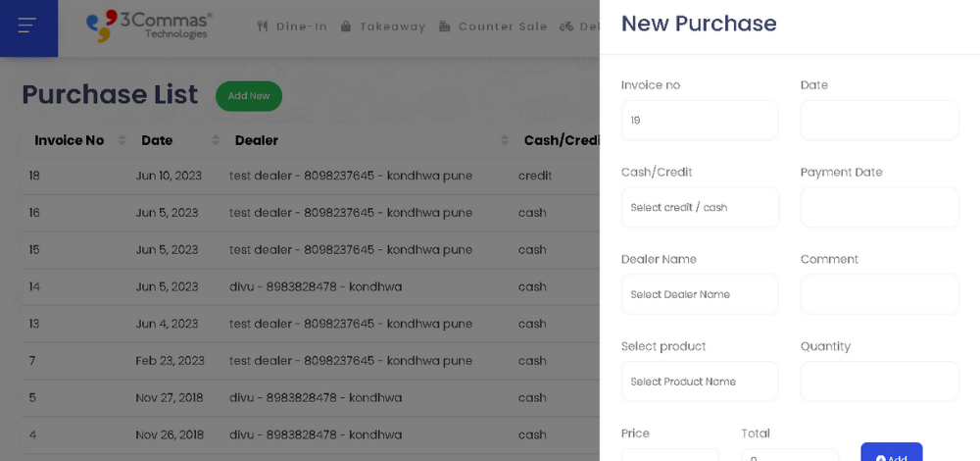Click the blue Add product button
This screenshot has height=461, width=980.
click(x=891, y=455)
